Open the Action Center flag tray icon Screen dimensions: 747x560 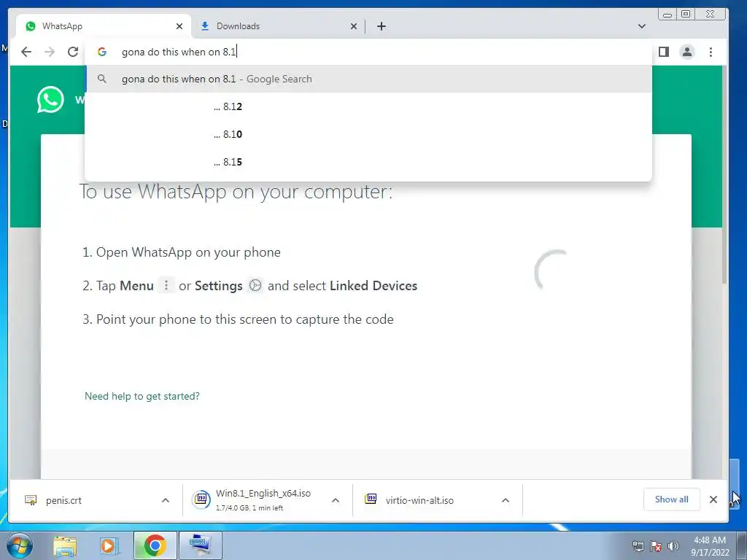click(656, 546)
